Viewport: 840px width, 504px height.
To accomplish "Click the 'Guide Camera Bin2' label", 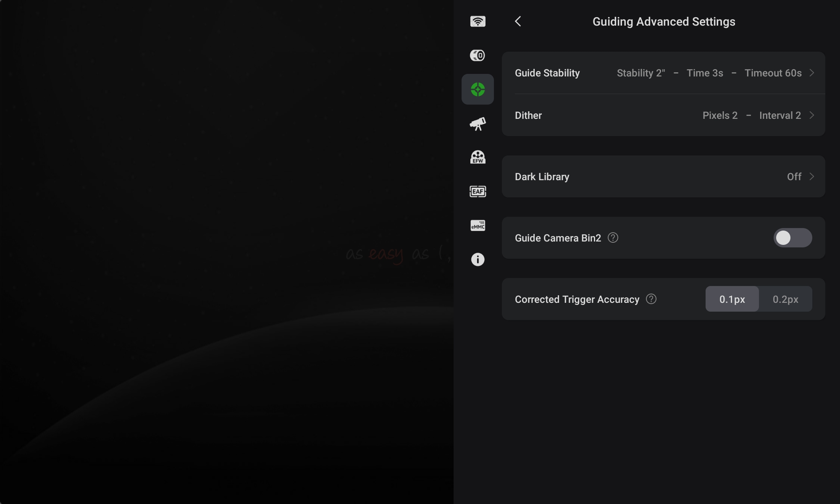I will (558, 238).
